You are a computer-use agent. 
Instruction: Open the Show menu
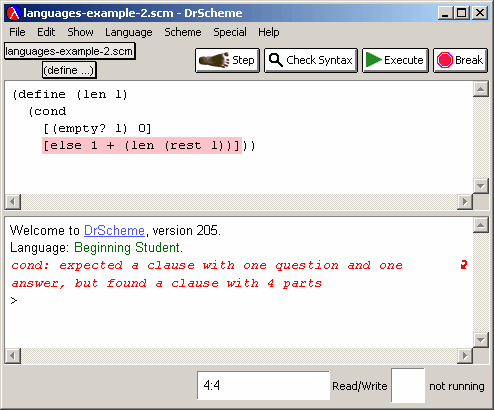pos(80,32)
